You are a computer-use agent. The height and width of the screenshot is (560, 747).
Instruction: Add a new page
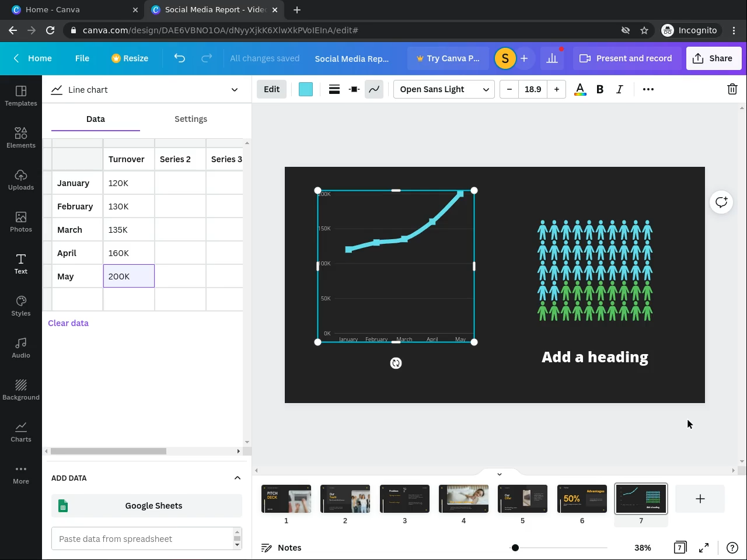(700, 499)
